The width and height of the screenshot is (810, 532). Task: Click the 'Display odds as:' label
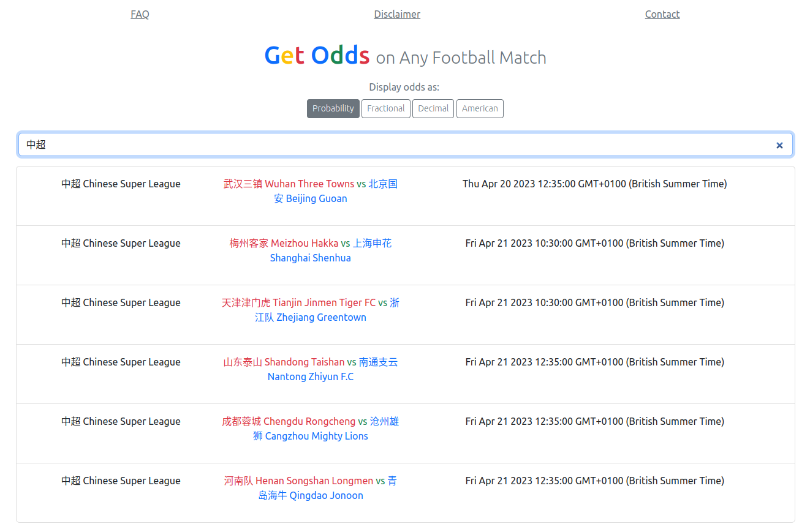tap(404, 87)
